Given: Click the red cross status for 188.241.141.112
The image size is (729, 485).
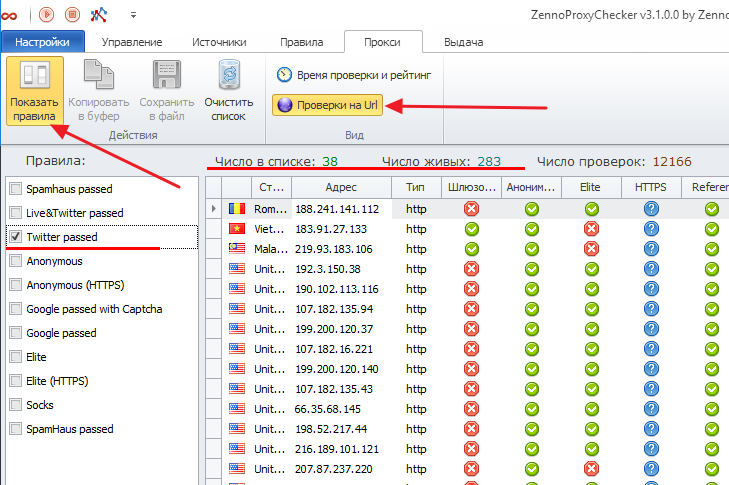Looking at the screenshot, I should point(472,209).
